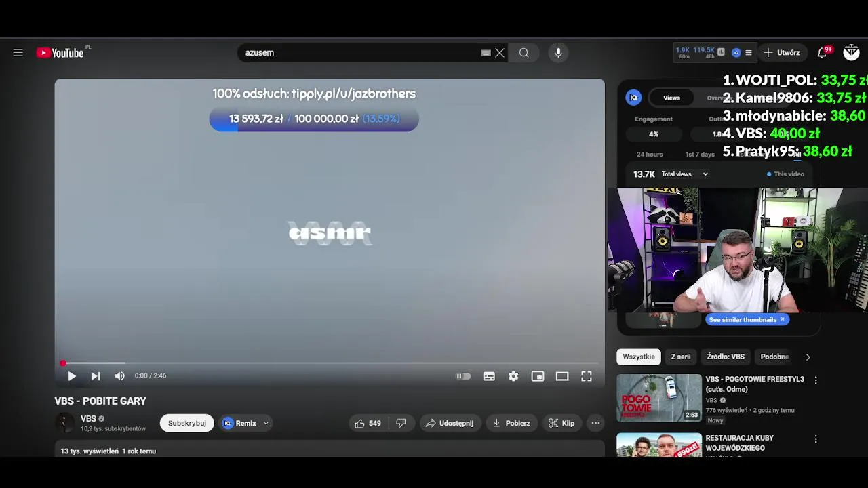Click the 0:00 / 2:46 time display

(x=151, y=375)
